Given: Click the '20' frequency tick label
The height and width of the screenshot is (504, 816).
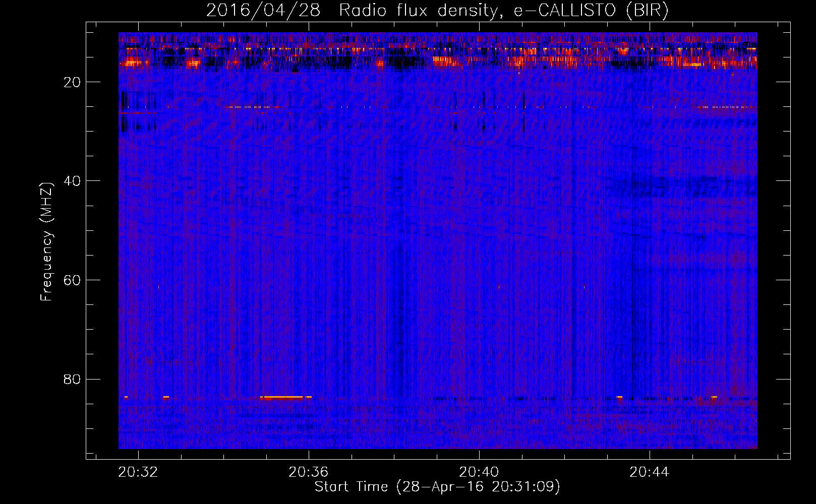Looking at the screenshot, I should [72, 82].
